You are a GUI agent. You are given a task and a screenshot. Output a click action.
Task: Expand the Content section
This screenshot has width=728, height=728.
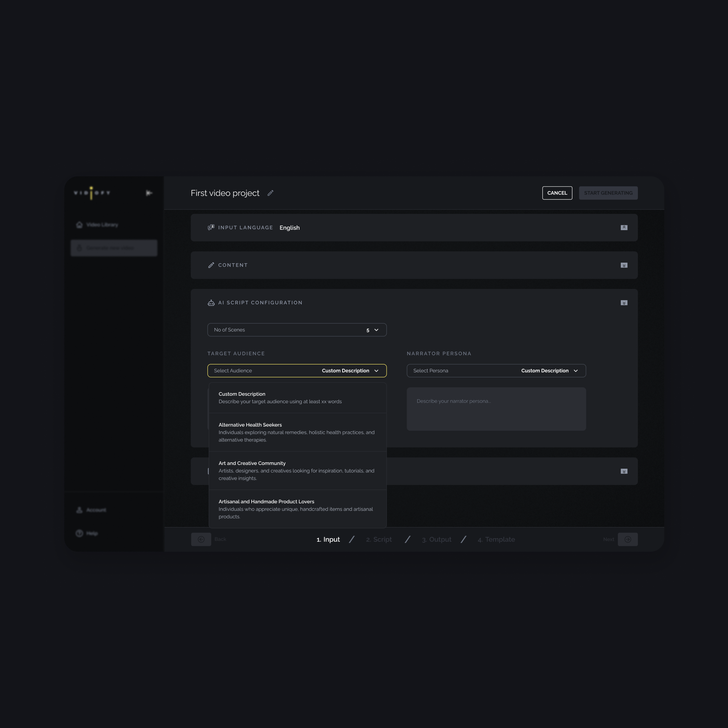(x=624, y=265)
